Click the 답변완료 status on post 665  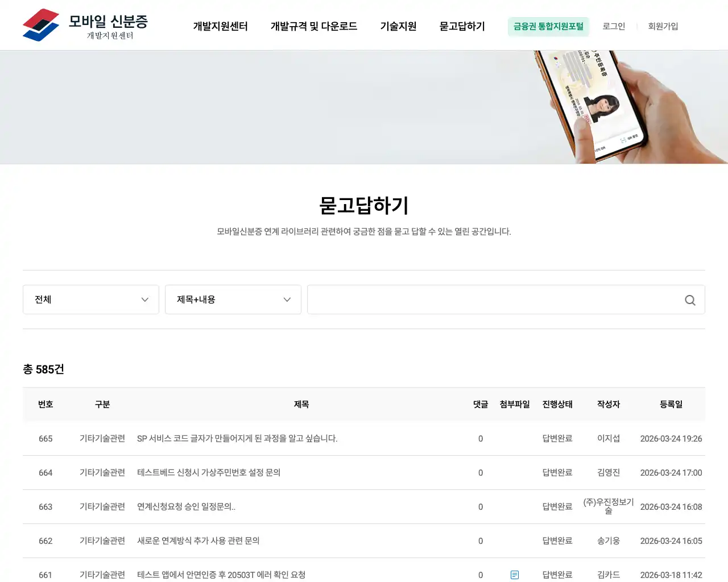pyautogui.click(x=557, y=439)
